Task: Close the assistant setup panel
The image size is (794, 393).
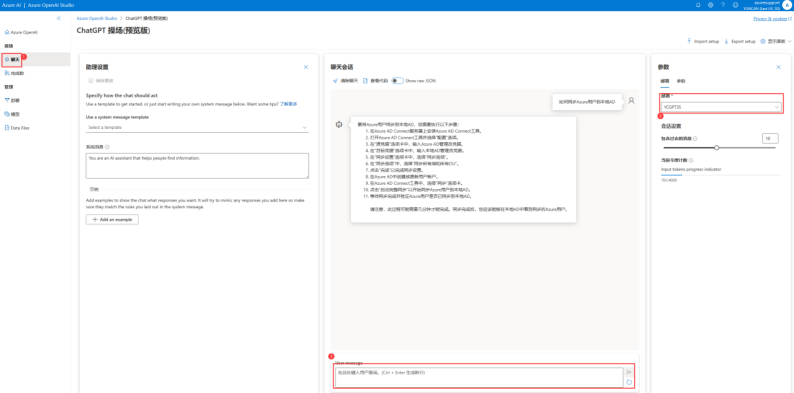Action: click(306, 67)
